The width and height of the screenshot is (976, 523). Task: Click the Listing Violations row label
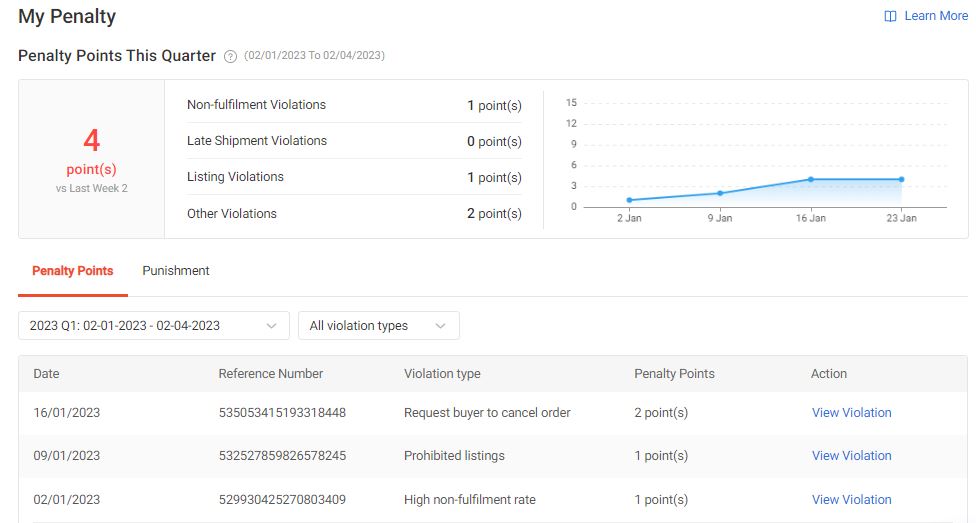pyautogui.click(x=235, y=177)
